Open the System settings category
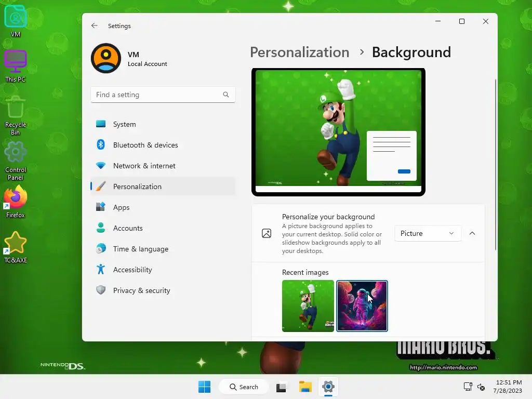Image resolution: width=532 pixels, height=399 pixels. pos(163,124)
